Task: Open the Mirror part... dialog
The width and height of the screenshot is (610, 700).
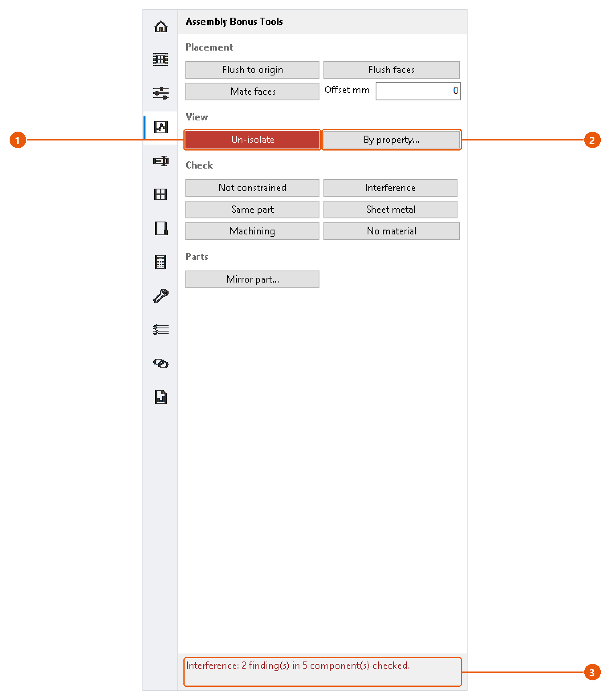Action: coord(252,279)
